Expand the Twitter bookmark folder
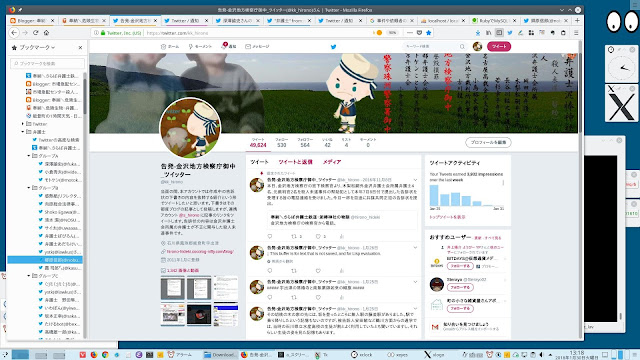 tap(23, 124)
